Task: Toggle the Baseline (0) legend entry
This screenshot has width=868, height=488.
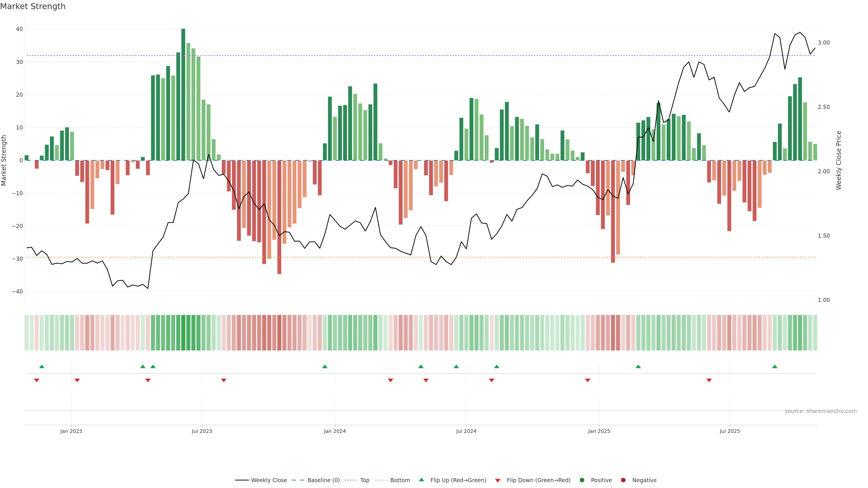Action: [323, 480]
